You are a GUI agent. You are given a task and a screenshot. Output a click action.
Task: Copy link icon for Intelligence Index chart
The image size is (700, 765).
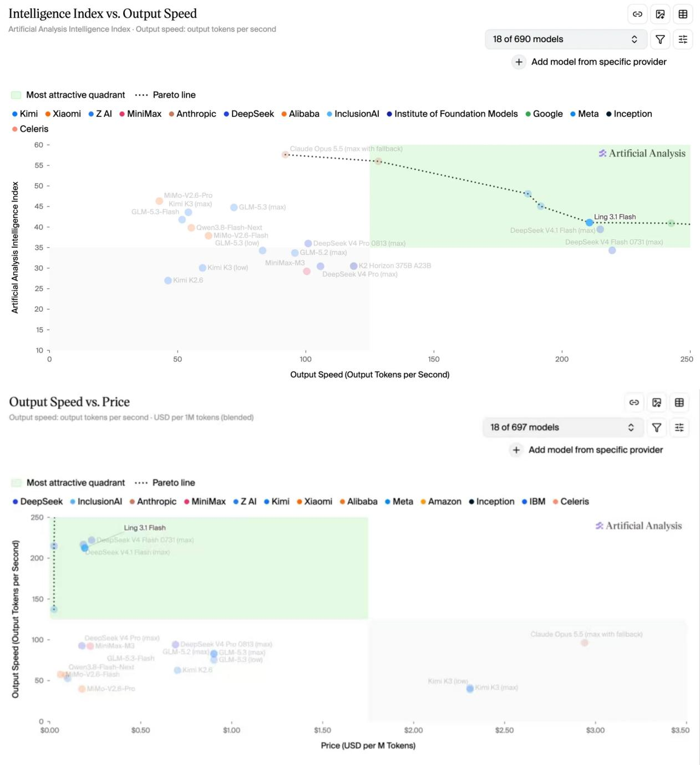(x=637, y=14)
